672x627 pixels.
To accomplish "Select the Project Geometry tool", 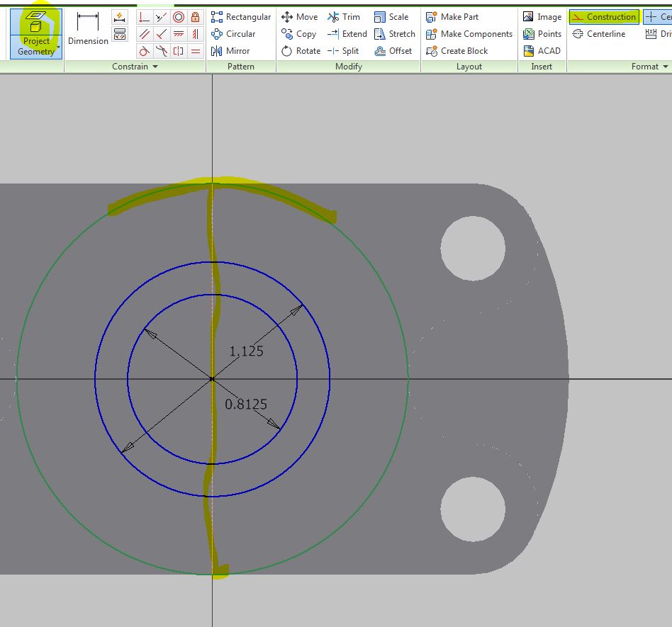I will coord(35,32).
